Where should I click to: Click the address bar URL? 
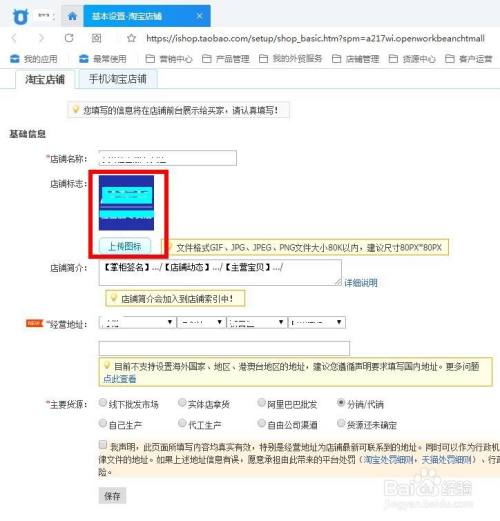coord(315,38)
